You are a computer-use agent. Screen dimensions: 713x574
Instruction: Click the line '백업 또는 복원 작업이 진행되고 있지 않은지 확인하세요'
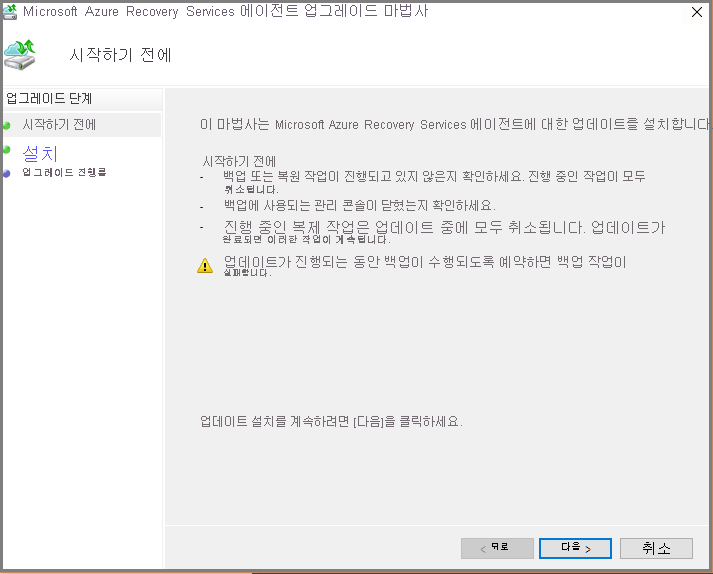click(x=434, y=182)
